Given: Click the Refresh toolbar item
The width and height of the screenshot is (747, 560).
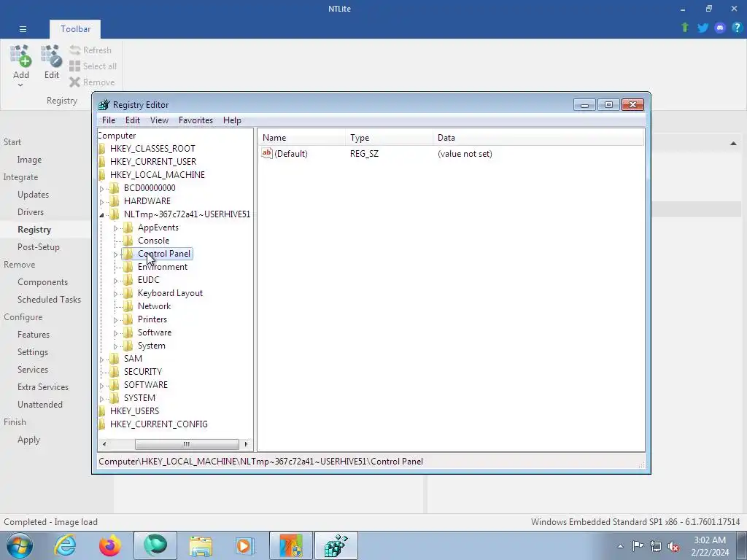Looking at the screenshot, I should click(90, 50).
